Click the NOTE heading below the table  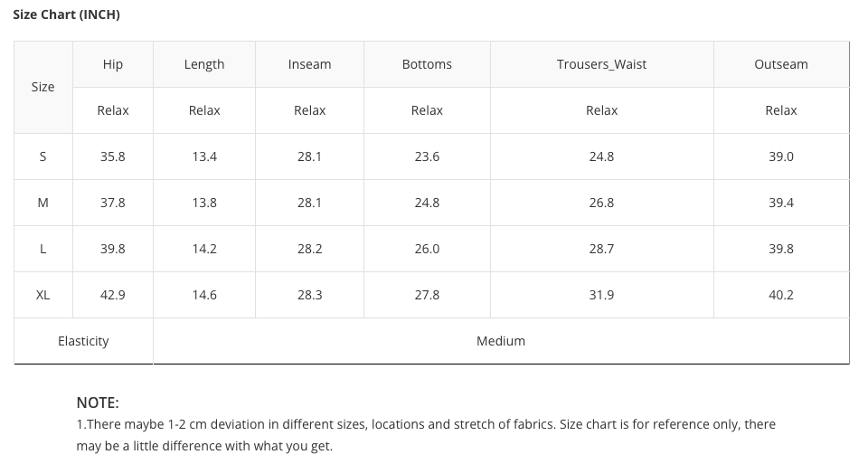[98, 402]
